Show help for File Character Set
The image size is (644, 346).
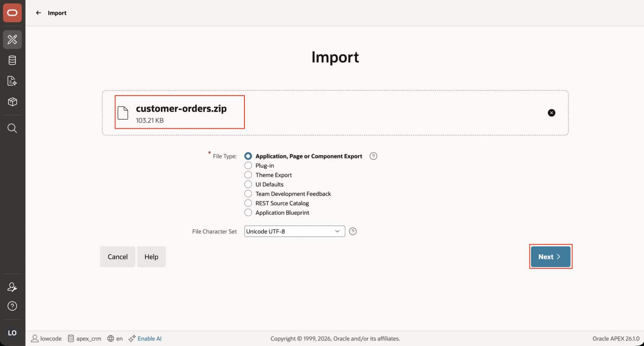[x=353, y=232]
